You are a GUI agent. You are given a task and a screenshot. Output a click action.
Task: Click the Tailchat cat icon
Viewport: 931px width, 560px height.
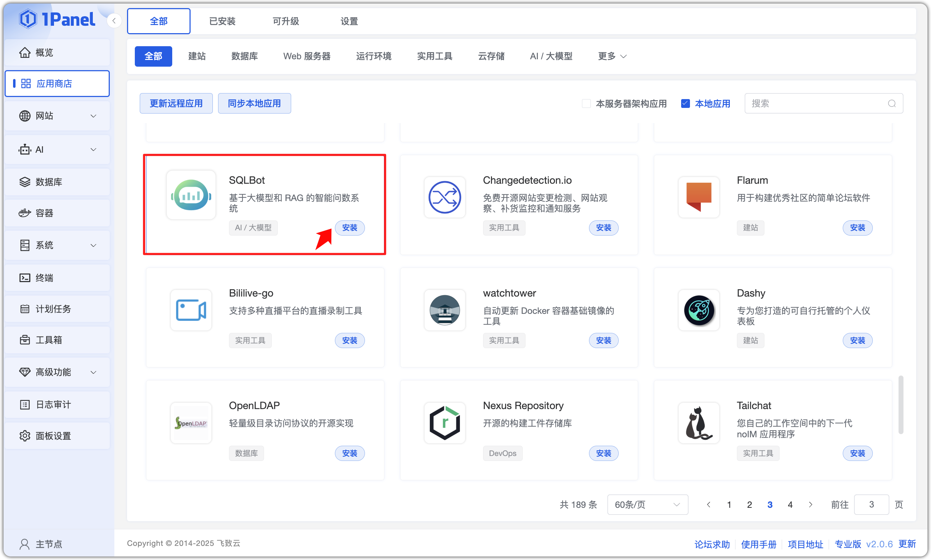[698, 423]
